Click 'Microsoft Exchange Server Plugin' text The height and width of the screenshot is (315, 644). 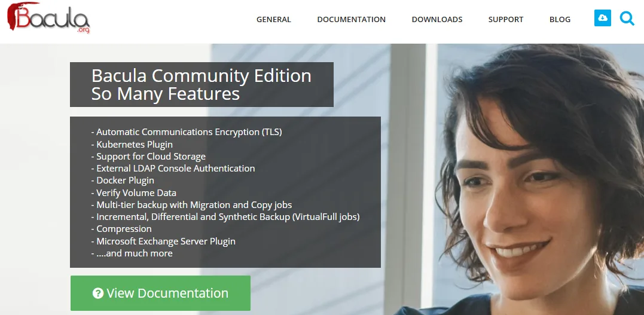[166, 241]
